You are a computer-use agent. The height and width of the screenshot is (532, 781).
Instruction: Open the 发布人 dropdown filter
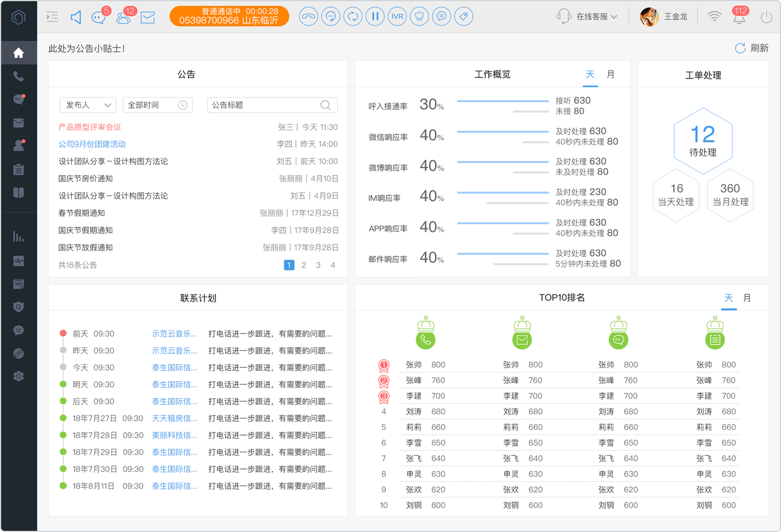88,105
